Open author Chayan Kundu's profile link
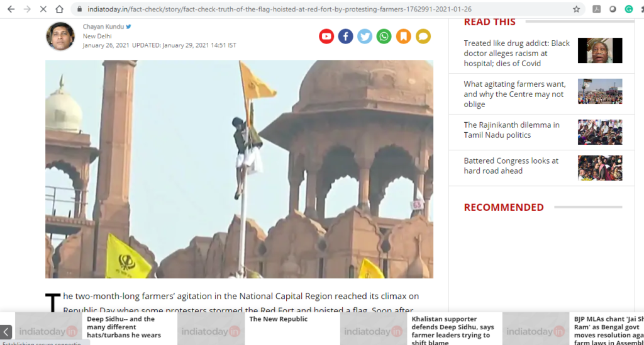The image size is (644, 345). point(103,26)
